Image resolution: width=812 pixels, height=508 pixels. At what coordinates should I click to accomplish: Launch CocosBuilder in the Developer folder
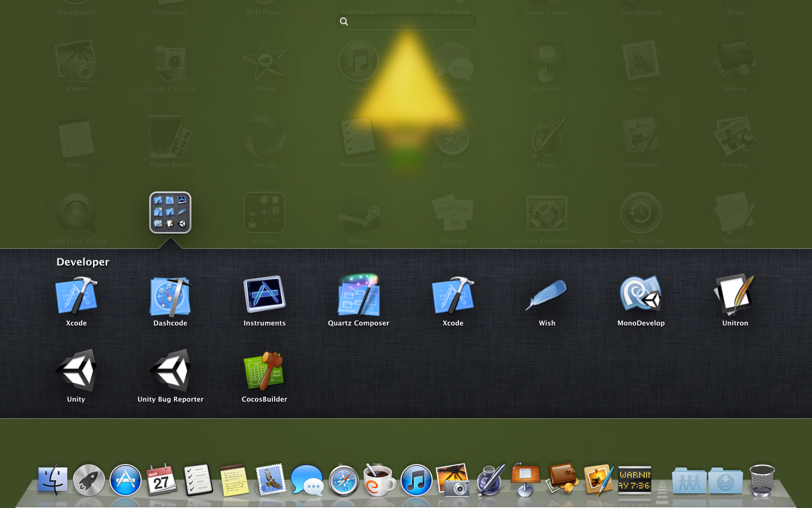coord(264,371)
